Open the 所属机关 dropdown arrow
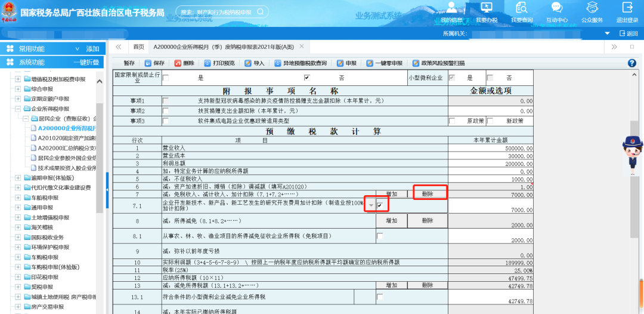This screenshot has height=314, width=644. pos(607,33)
